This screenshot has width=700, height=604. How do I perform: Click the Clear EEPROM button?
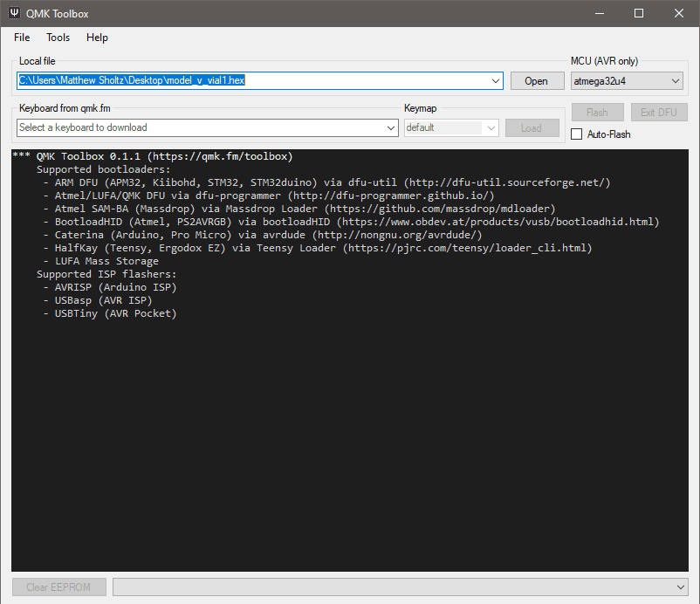58,587
